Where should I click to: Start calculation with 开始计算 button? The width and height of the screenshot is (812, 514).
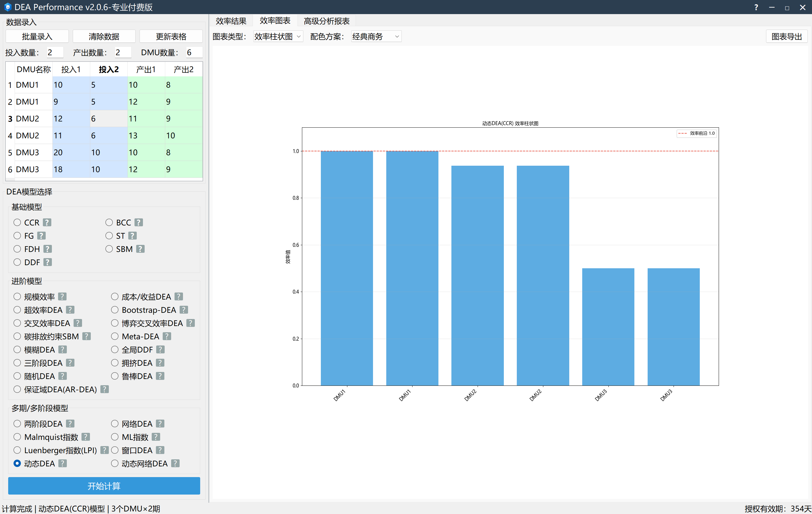104,486
